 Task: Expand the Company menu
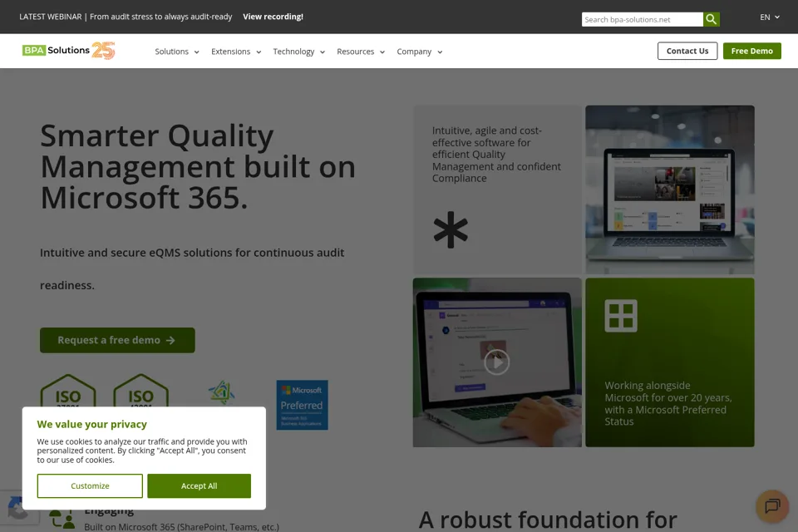[420, 52]
